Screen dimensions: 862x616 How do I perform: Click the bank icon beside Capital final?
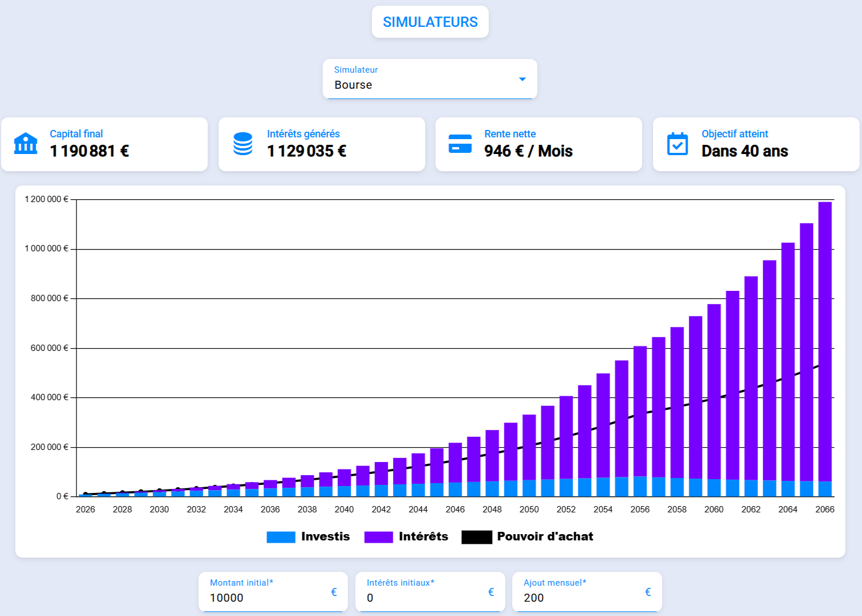26,144
